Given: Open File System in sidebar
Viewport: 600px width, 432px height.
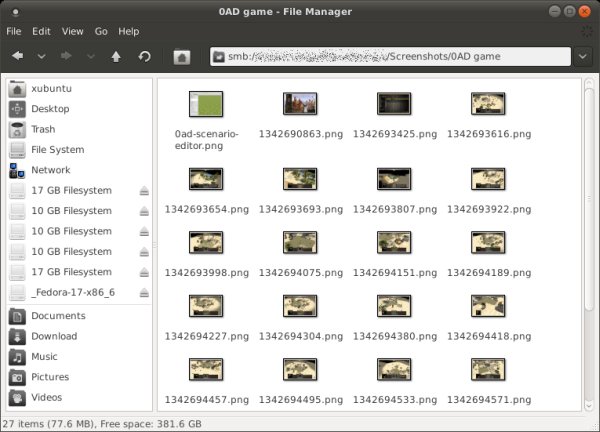Looking at the screenshot, I should (79, 150).
